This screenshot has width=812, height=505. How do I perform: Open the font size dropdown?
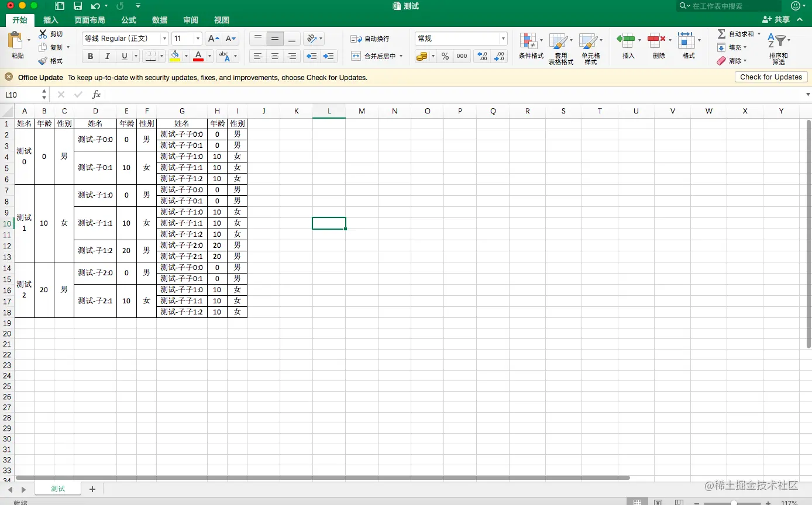(x=198, y=39)
